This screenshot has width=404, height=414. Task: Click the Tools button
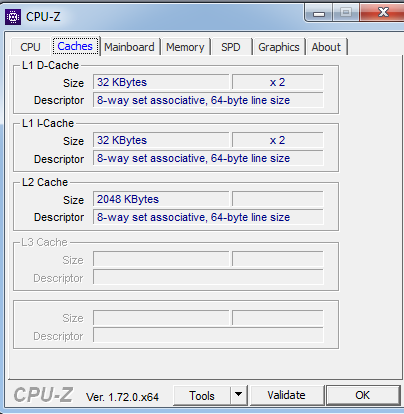(x=202, y=396)
